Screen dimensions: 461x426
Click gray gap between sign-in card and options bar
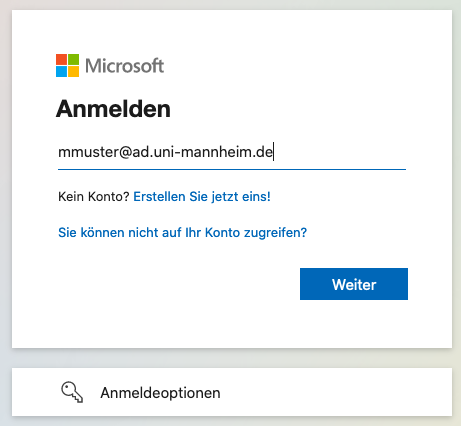(x=232, y=358)
